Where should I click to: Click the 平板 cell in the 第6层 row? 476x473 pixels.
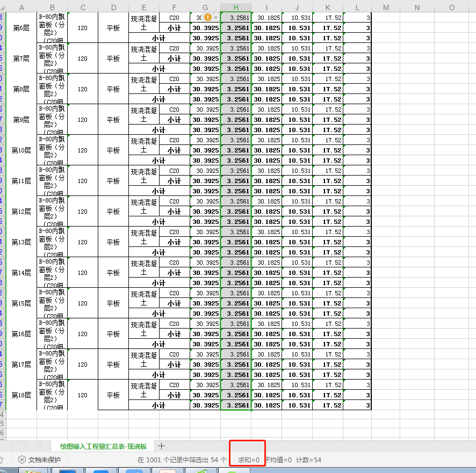pos(113,28)
